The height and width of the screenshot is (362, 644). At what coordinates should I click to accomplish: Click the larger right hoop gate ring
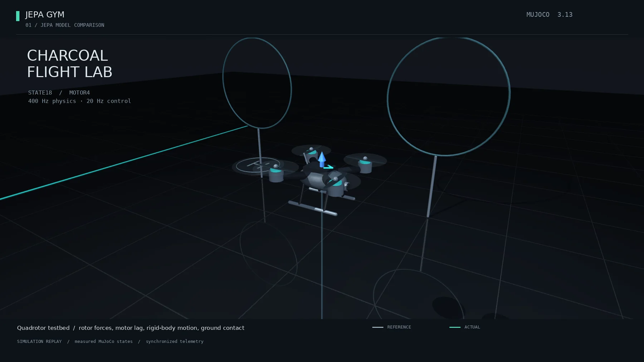coord(449,96)
